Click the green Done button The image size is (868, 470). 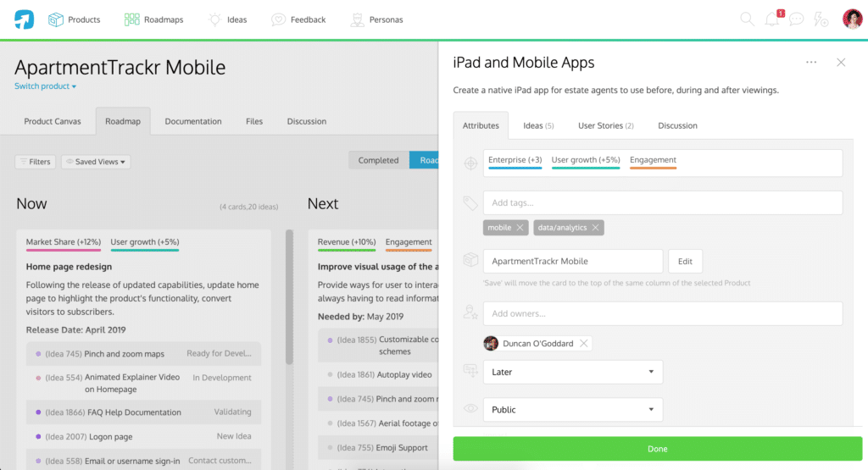[x=658, y=449]
